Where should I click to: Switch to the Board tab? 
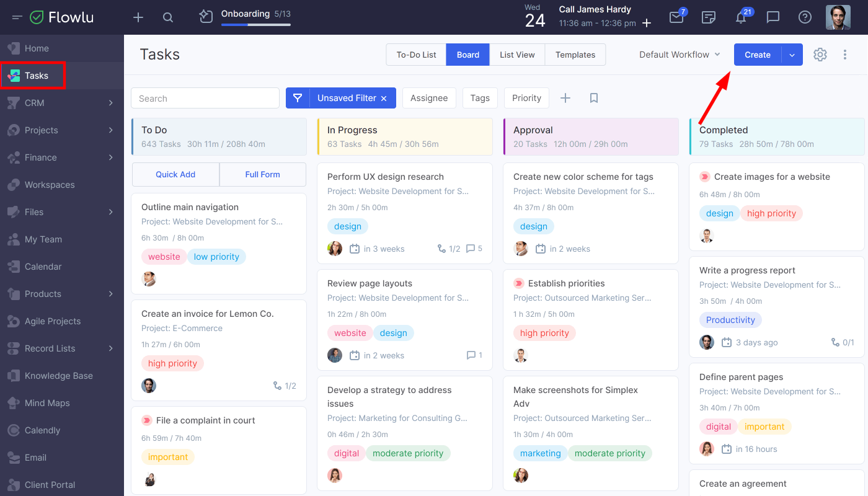click(468, 55)
